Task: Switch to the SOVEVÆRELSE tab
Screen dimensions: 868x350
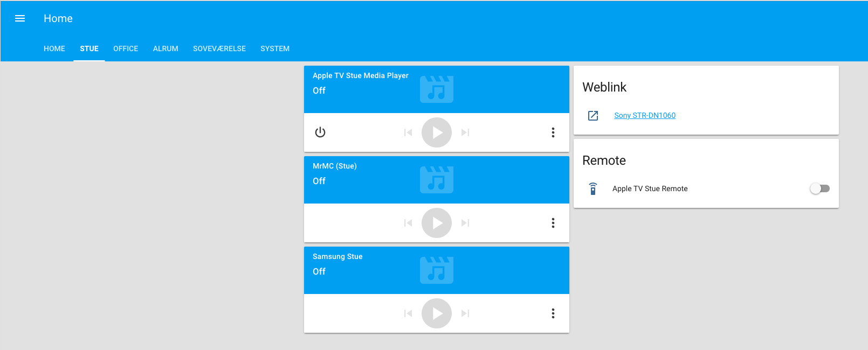Action: pyautogui.click(x=219, y=48)
